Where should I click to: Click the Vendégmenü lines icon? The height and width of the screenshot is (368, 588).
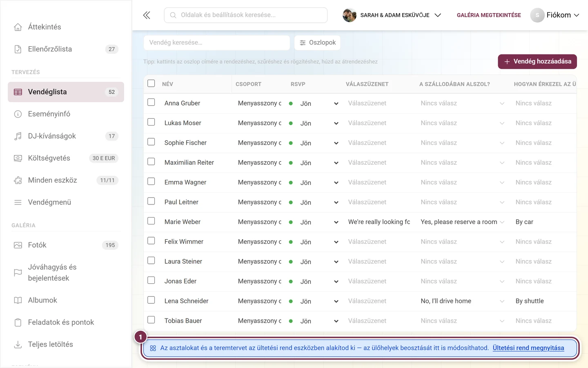pyautogui.click(x=18, y=202)
